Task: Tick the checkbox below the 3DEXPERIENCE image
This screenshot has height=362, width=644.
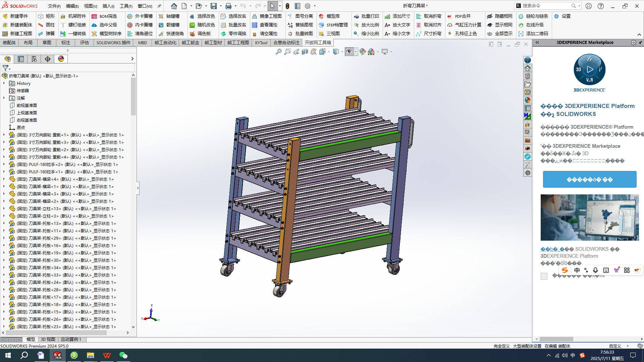Action: [544, 276]
